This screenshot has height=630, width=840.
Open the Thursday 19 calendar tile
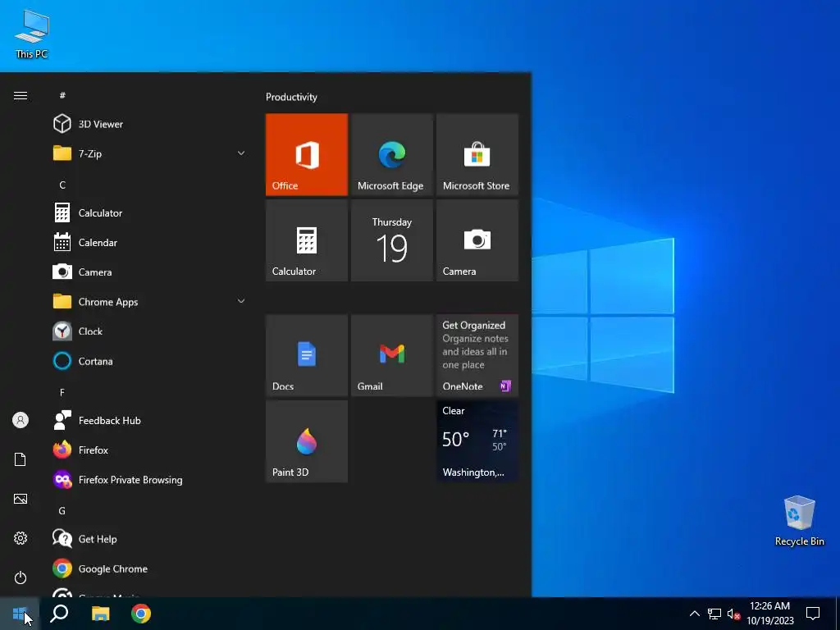(391, 240)
